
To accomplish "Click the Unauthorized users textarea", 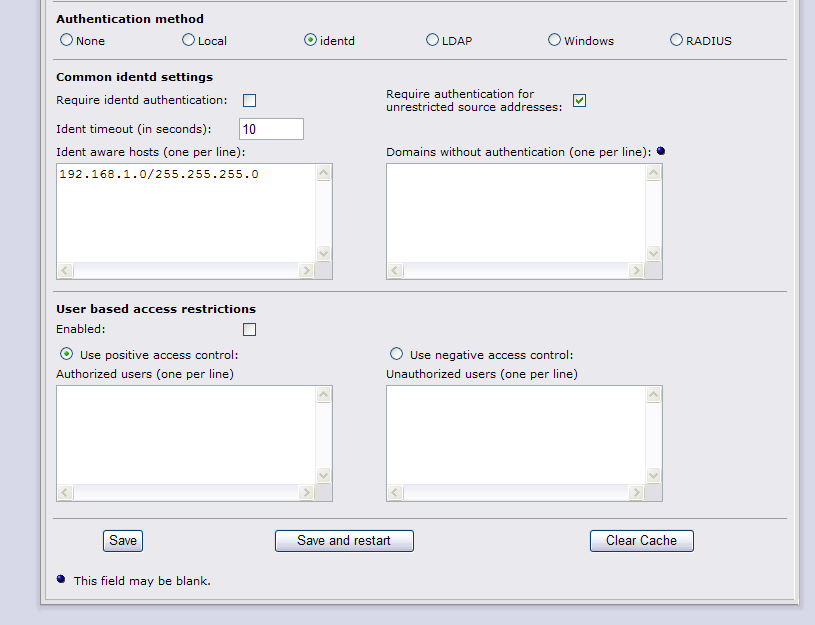I will click(516, 435).
